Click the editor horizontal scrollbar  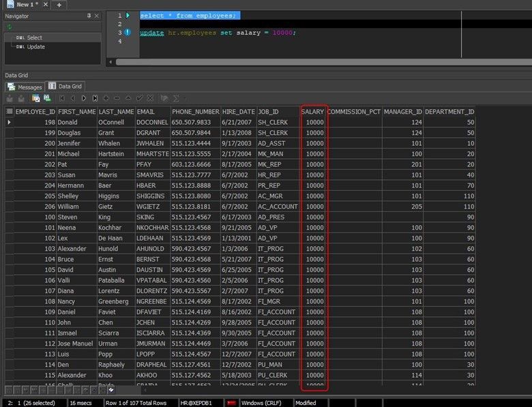[324, 62]
